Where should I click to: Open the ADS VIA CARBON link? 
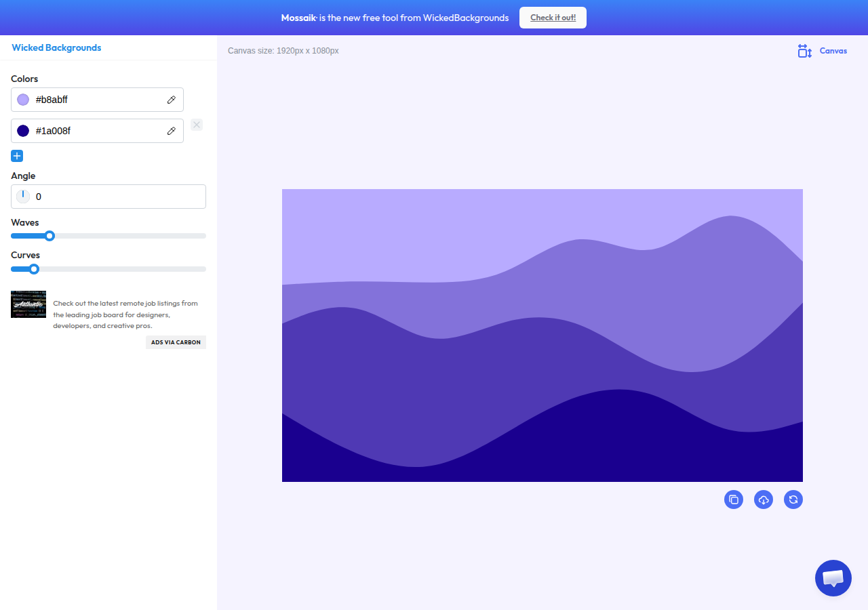(x=176, y=342)
